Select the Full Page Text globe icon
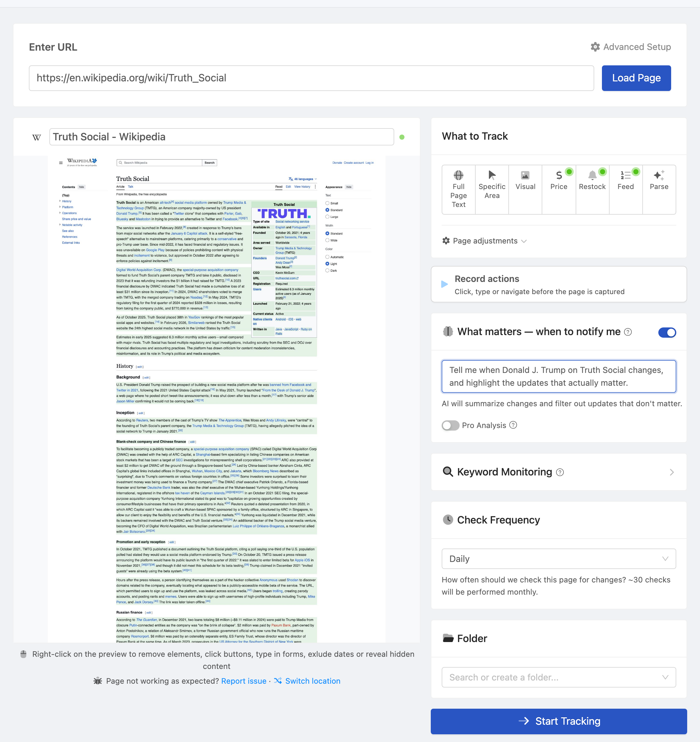The height and width of the screenshot is (742, 700). tap(458, 175)
